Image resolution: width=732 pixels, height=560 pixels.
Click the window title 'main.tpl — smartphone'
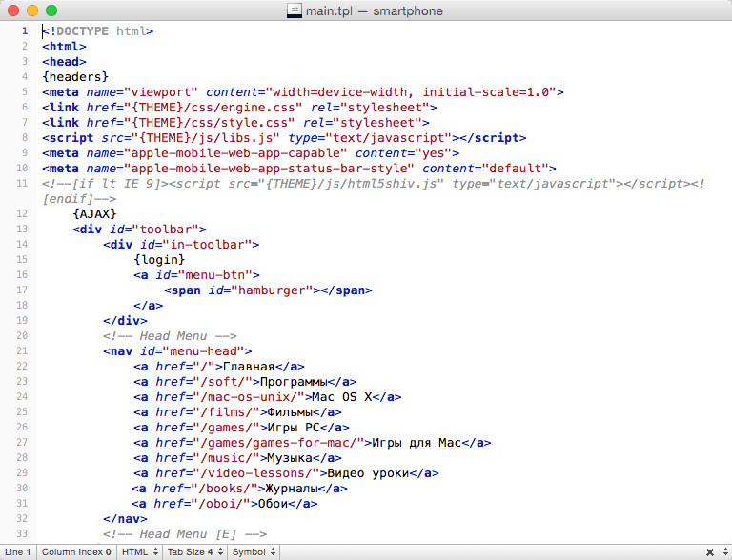374,10
